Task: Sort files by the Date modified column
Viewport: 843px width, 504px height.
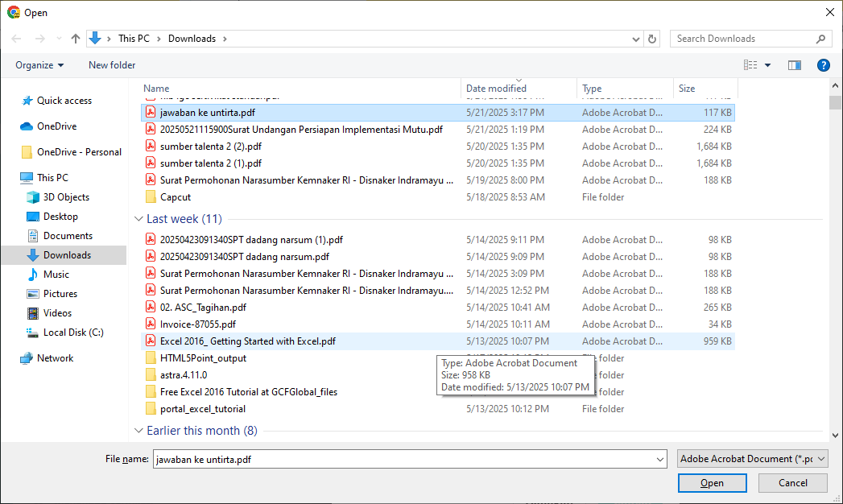Action: [496, 89]
